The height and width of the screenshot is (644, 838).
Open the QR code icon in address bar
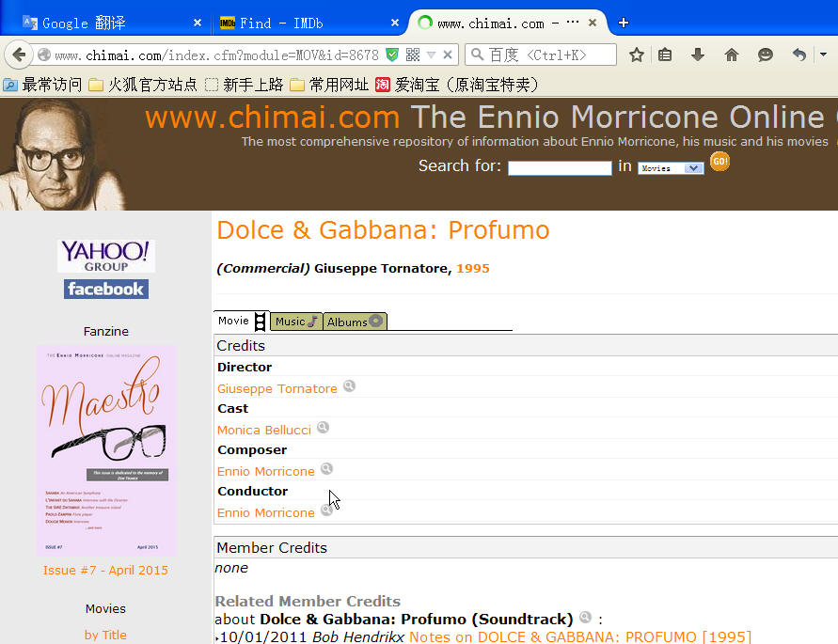pos(413,55)
